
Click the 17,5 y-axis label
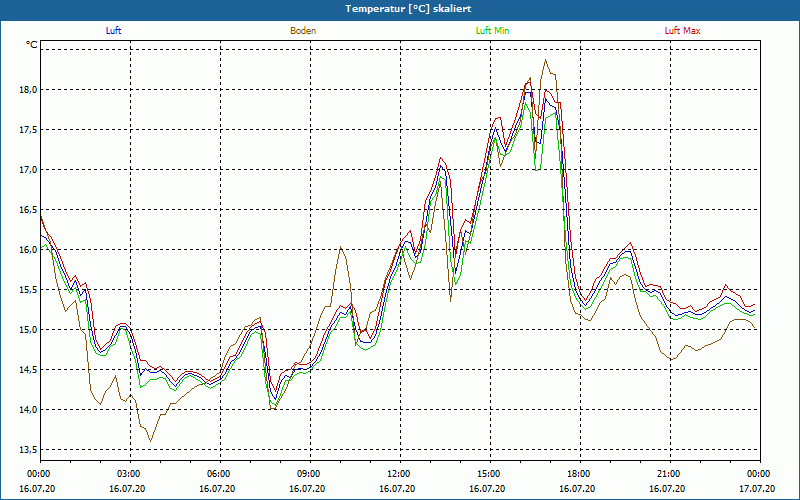point(29,130)
